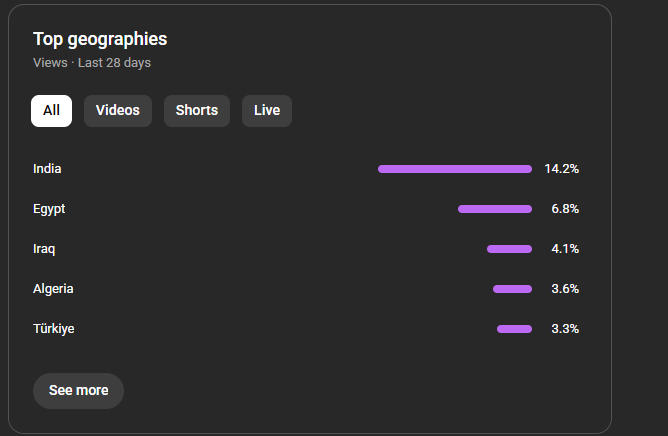
Task: Click the 6.8% value for Egypt
Action: coord(565,209)
